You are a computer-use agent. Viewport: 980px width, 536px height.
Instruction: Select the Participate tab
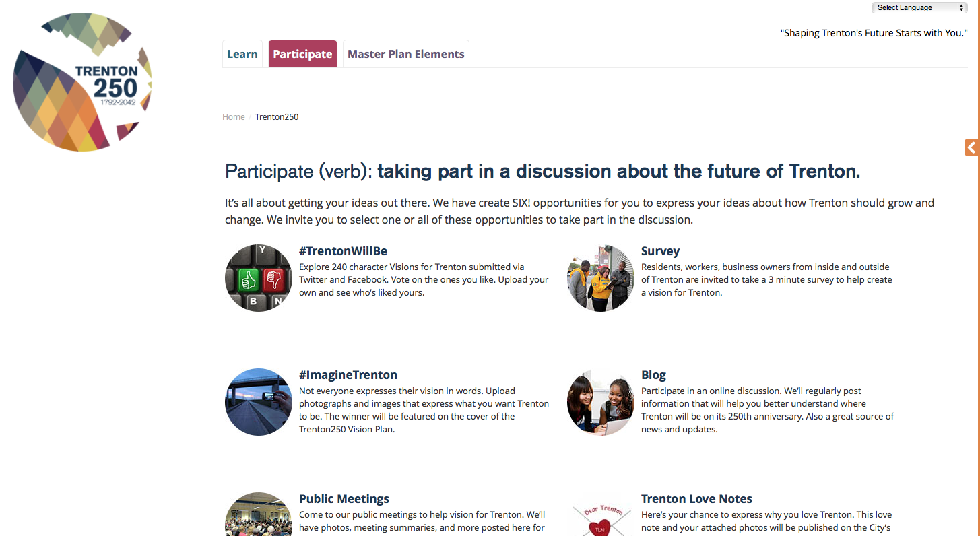[x=302, y=55]
